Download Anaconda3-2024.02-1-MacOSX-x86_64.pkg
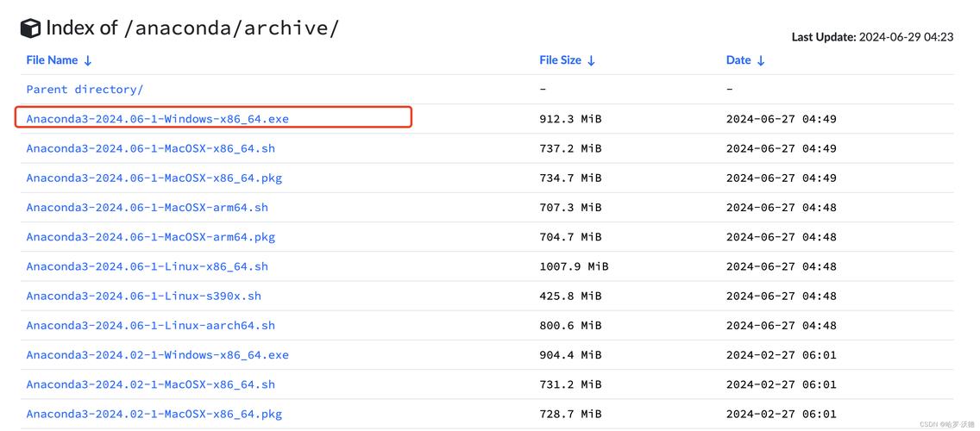The height and width of the screenshot is (431, 980). coord(154,414)
